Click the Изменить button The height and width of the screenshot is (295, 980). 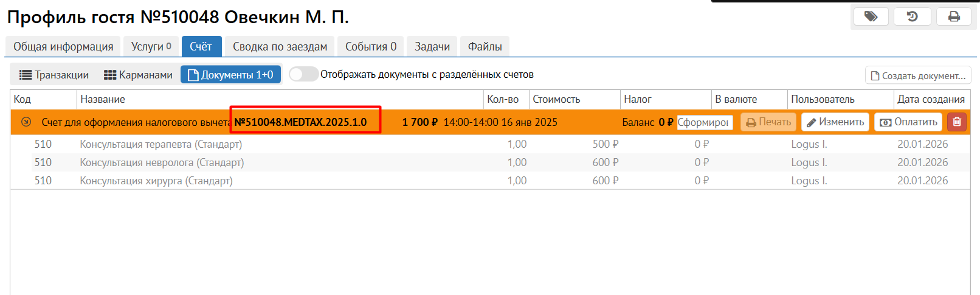[835, 122]
